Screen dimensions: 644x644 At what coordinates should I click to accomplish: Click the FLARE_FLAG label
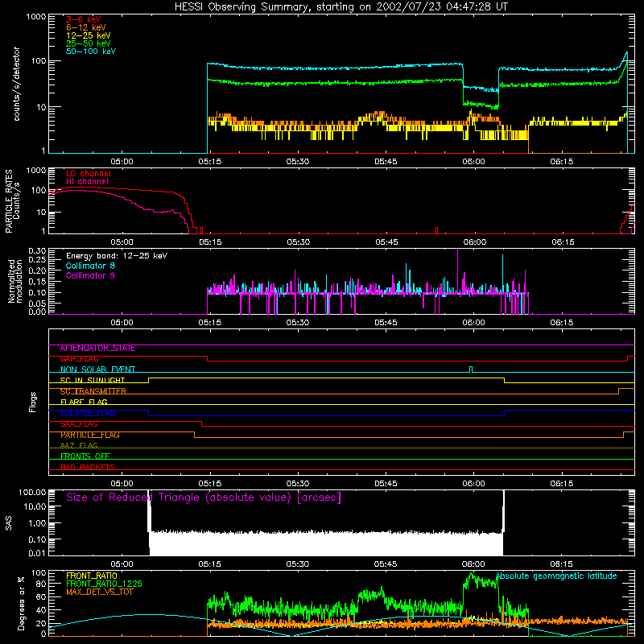[84, 402]
